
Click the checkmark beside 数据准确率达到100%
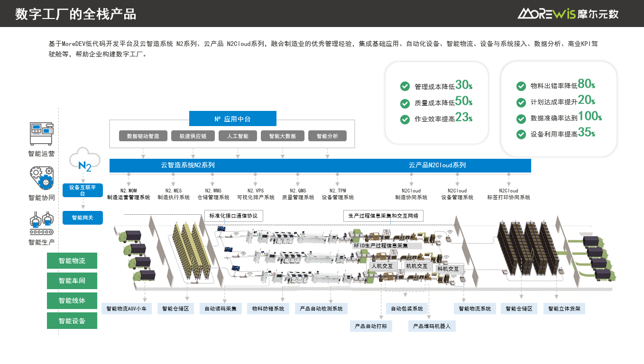tap(521, 118)
